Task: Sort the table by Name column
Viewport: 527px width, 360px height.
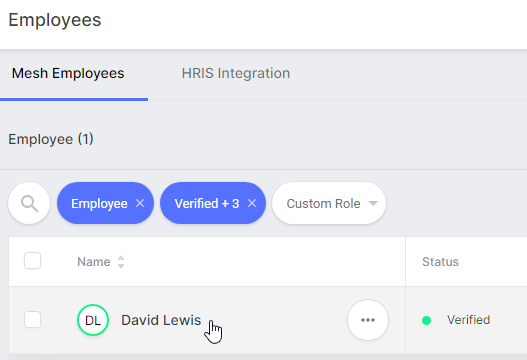Action: tap(94, 262)
